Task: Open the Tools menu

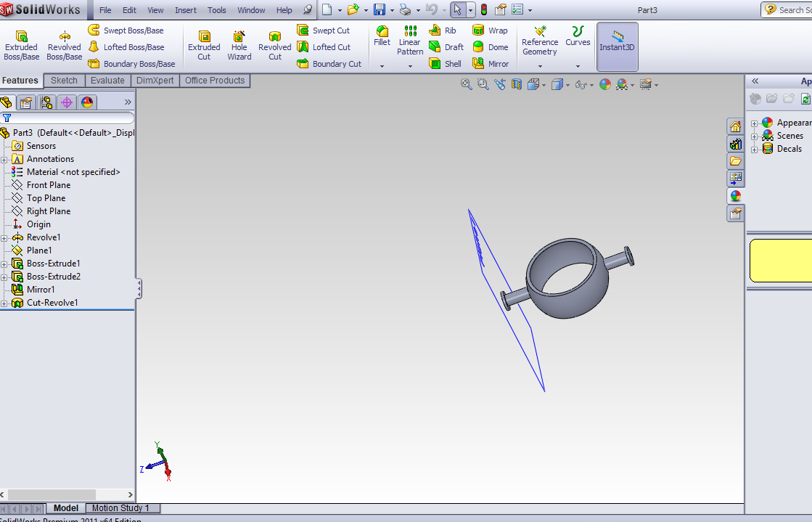Action: tap(216, 10)
